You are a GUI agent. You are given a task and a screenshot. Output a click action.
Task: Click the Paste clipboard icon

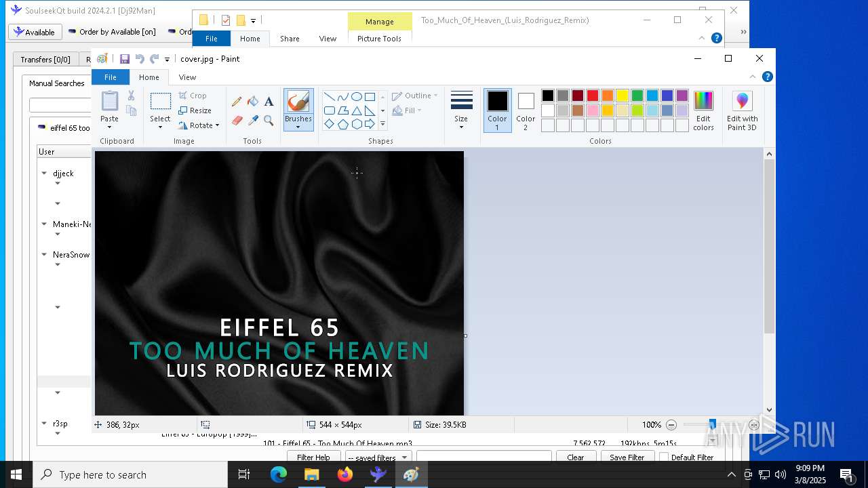pos(109,101)
